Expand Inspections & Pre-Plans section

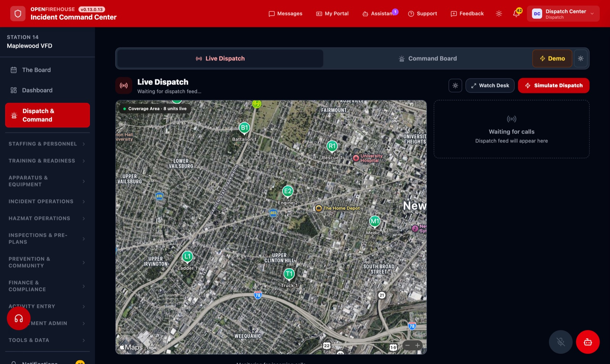click(47, 239)
